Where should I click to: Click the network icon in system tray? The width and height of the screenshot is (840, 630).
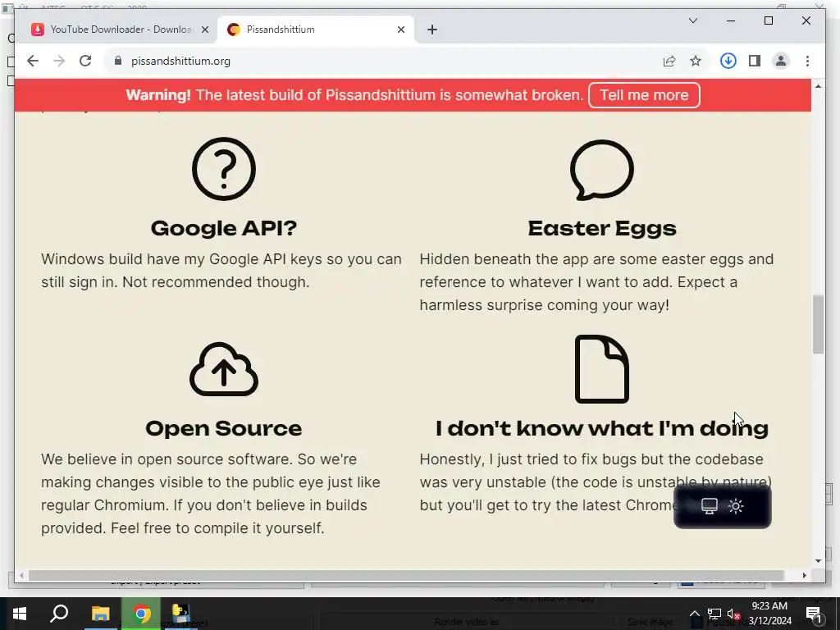pyautogui.click(x=714, y=614)
